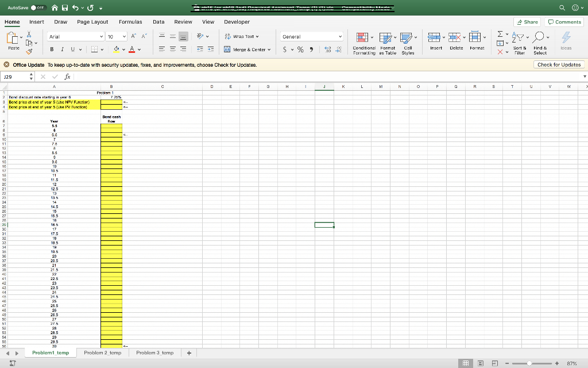The height and width of the screenshot is (368, 588).
Task: Insert cells using ribbon Insert icon
Action: pos(434,37)
